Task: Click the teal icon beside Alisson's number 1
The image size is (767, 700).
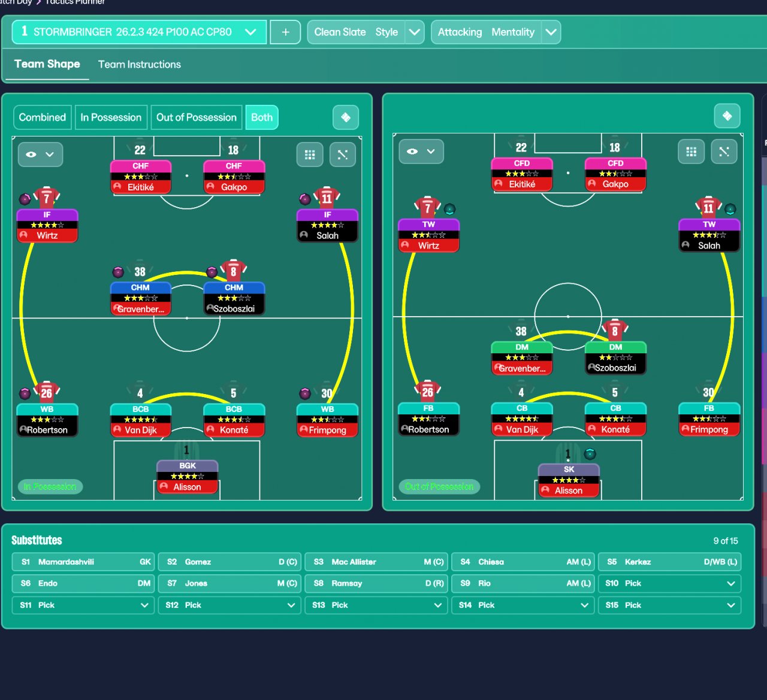Action: pyautogui.click(x=590, y=453)
